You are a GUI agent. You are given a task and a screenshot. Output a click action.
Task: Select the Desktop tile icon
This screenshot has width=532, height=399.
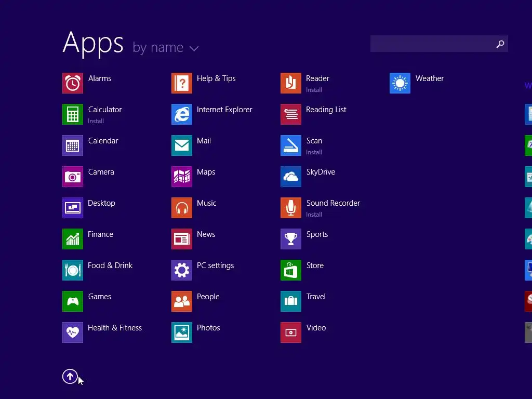(73, 208)
